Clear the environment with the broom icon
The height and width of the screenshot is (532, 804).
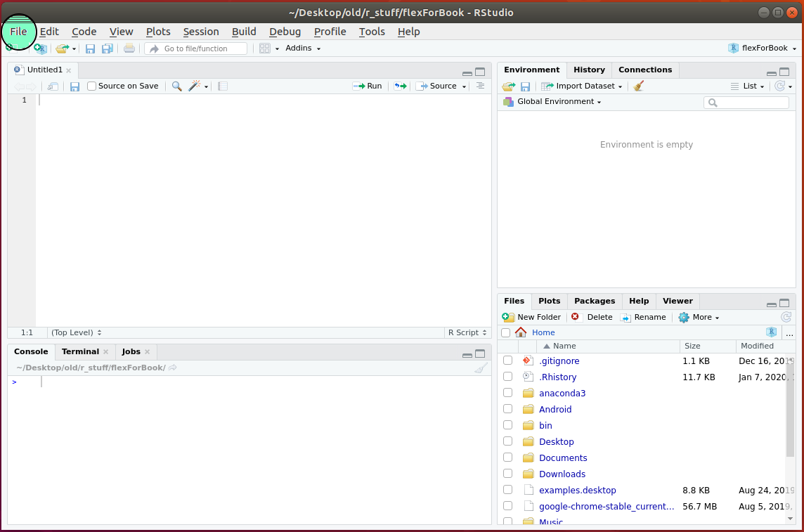[x=638, y=86]
